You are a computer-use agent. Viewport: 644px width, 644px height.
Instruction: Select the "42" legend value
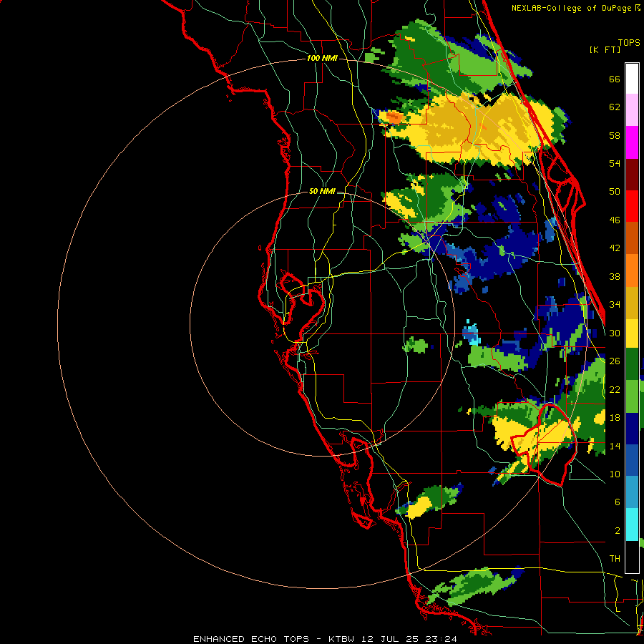coord(615,248)
